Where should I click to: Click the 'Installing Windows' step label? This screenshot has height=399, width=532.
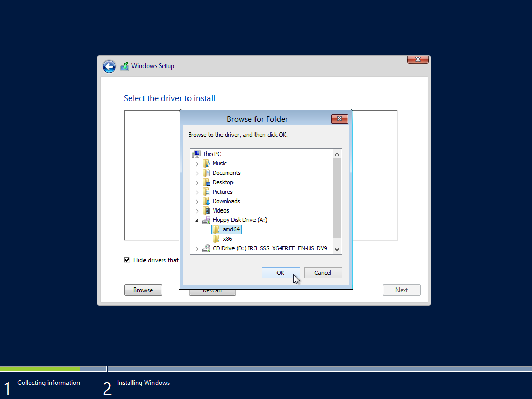[x=143, y=383]
